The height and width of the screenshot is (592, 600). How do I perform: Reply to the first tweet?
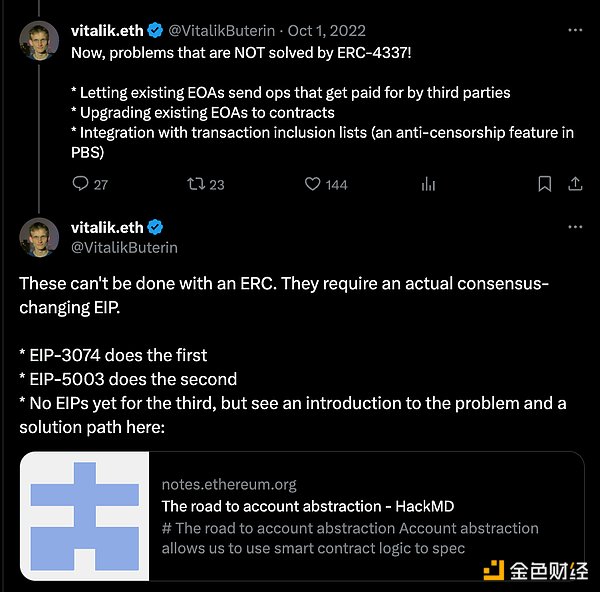pos(81,184)
